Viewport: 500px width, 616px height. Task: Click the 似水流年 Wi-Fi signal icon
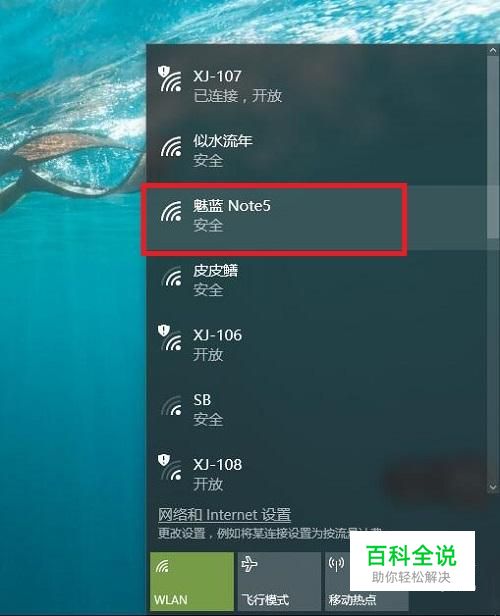[x=172, y=147]
